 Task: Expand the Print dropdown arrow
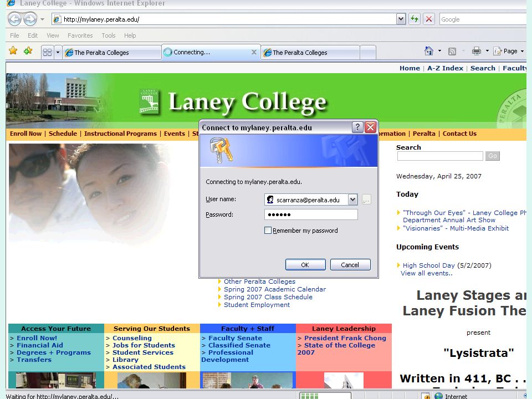pos(487,51)
